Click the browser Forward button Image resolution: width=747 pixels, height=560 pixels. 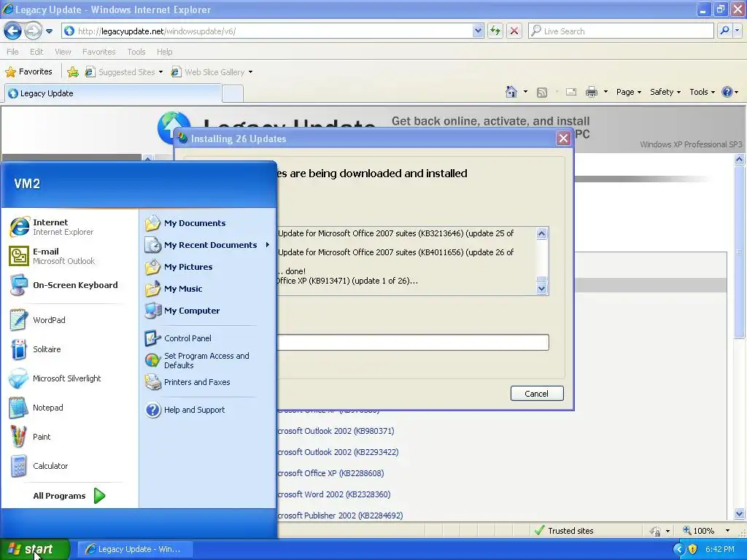click(32, 31)
